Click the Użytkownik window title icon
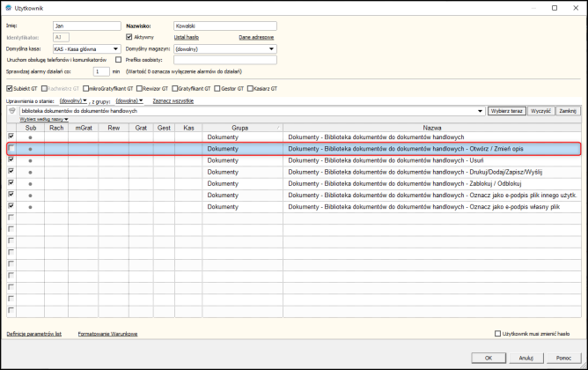 8,8
